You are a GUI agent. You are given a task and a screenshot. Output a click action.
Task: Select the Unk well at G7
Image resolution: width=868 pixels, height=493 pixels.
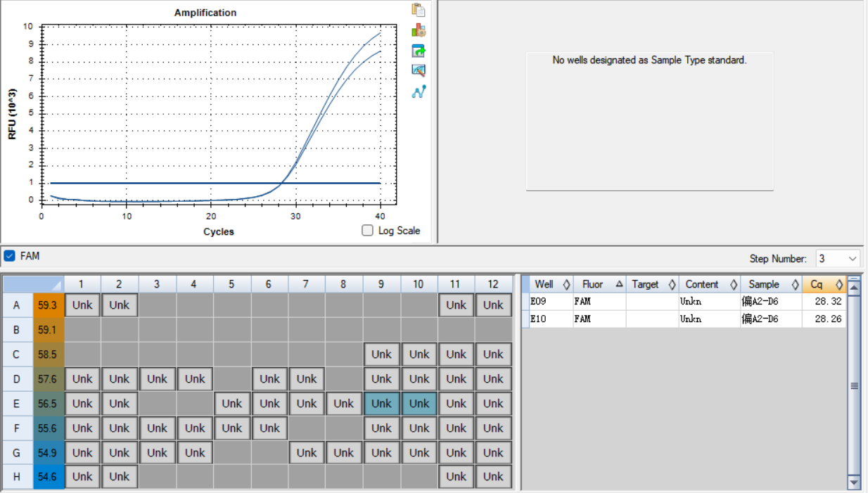point(307,453)
